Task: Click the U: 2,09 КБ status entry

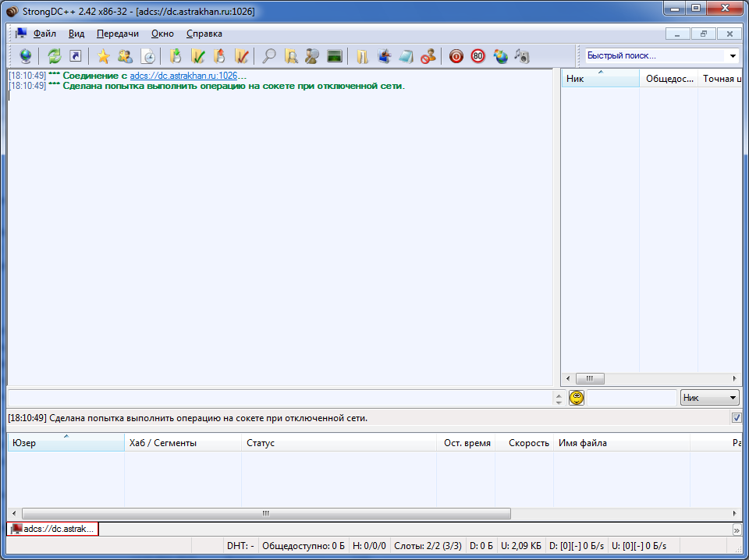Action: 521,546
